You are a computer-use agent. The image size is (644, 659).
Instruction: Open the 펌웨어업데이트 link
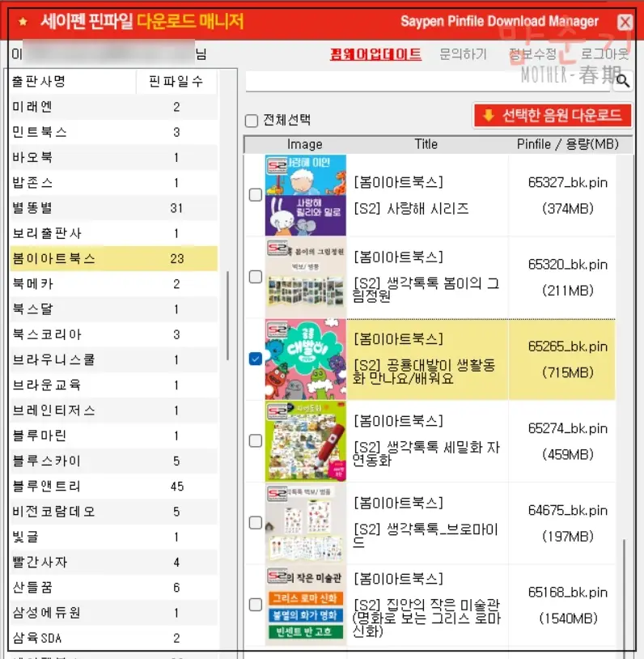coord(375,54)
